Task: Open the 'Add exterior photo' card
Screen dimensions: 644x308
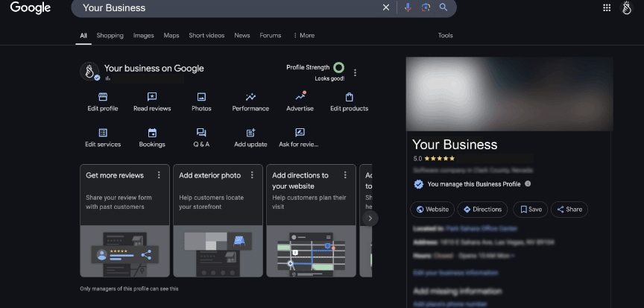Action: click(x=218, y=221)
